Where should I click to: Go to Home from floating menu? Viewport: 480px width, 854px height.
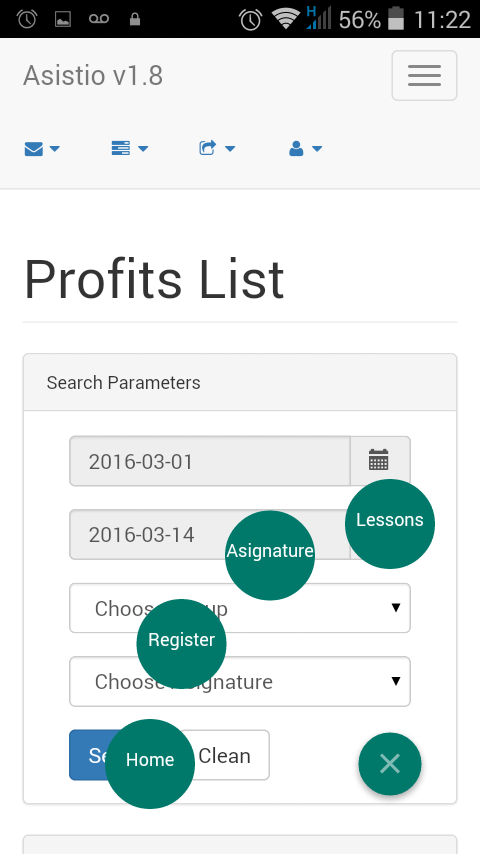pos(150,764)
